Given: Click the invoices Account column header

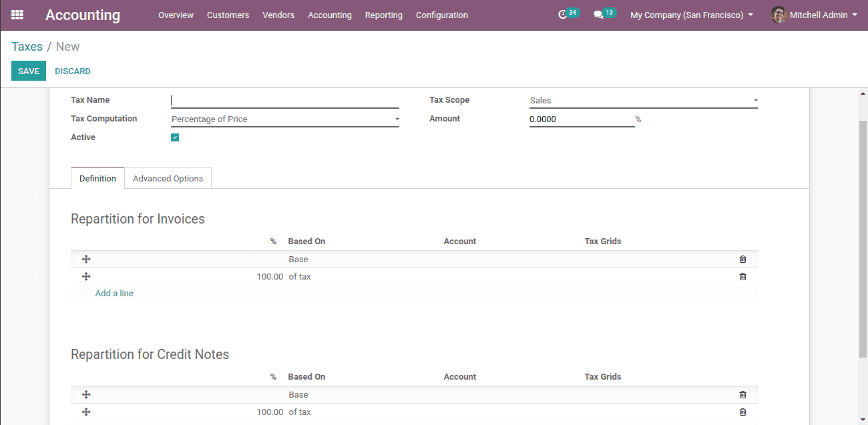Looking at the screenshot, I should (460, 242).
